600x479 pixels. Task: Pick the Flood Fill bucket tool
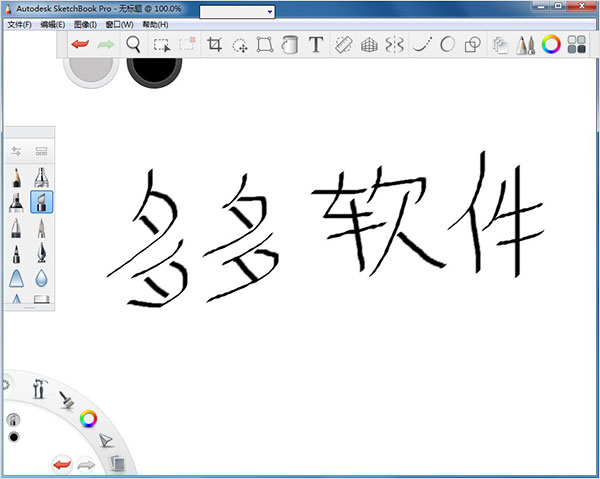[x=290, y=45]
